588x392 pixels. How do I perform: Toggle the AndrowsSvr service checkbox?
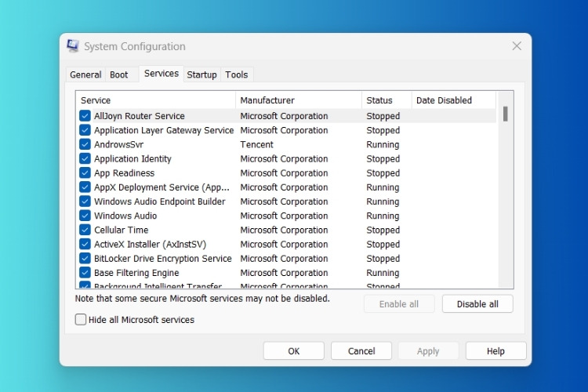[85, 144]
